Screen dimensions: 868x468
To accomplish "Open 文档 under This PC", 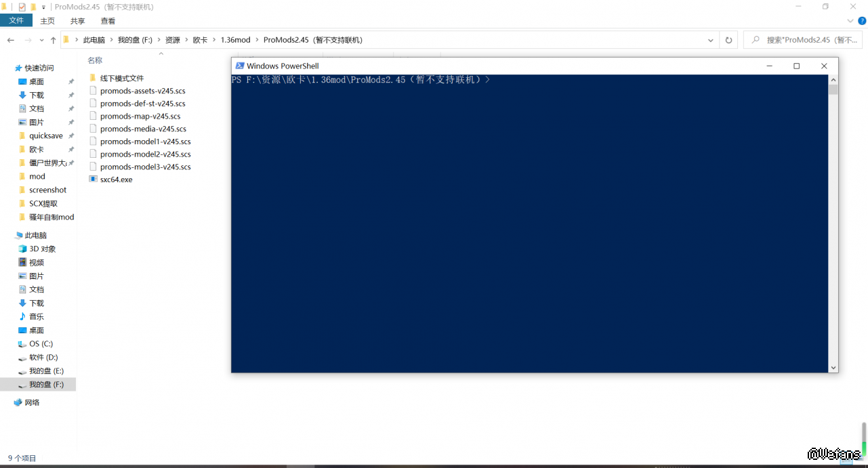I will (x=37, y=289).
